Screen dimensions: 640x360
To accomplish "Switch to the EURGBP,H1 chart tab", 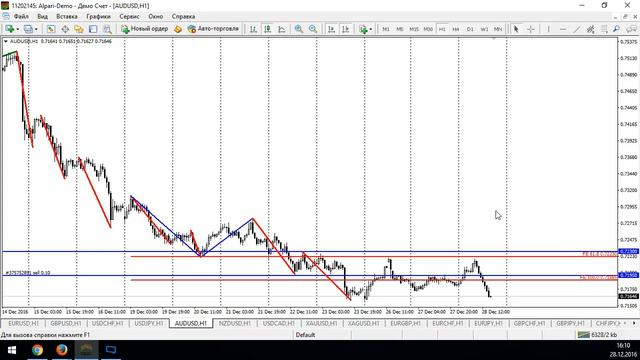I will click(405, 323).
